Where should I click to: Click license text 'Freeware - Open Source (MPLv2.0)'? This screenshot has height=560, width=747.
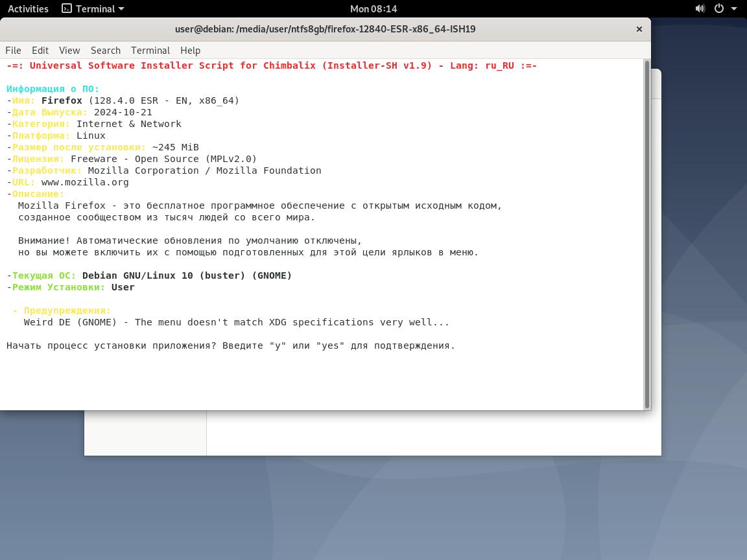coord(163,159)
